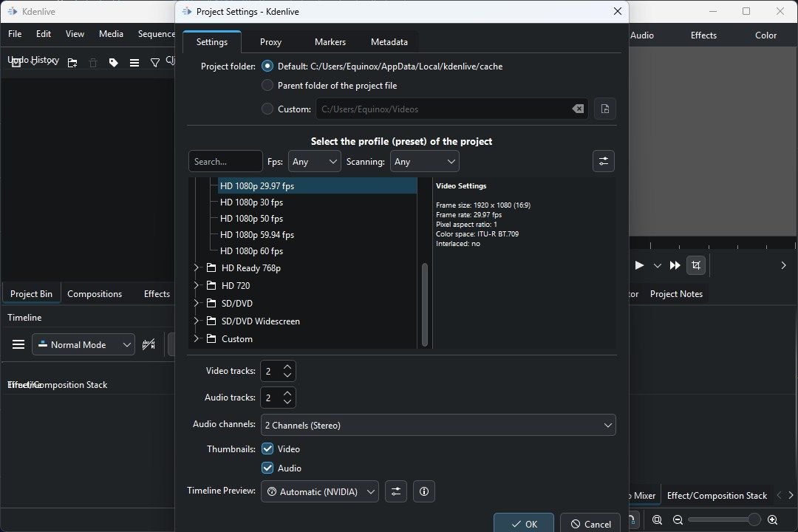The width and height of the screenshot is (798, 532).
Task: Click the filter funnel icon in bin
Action: point(154,63)
